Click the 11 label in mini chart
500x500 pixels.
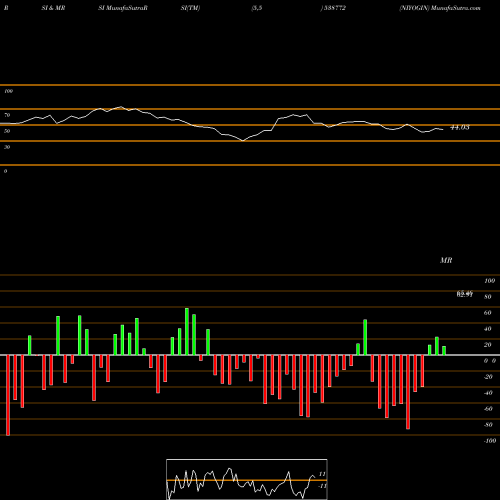coord(322,474)
